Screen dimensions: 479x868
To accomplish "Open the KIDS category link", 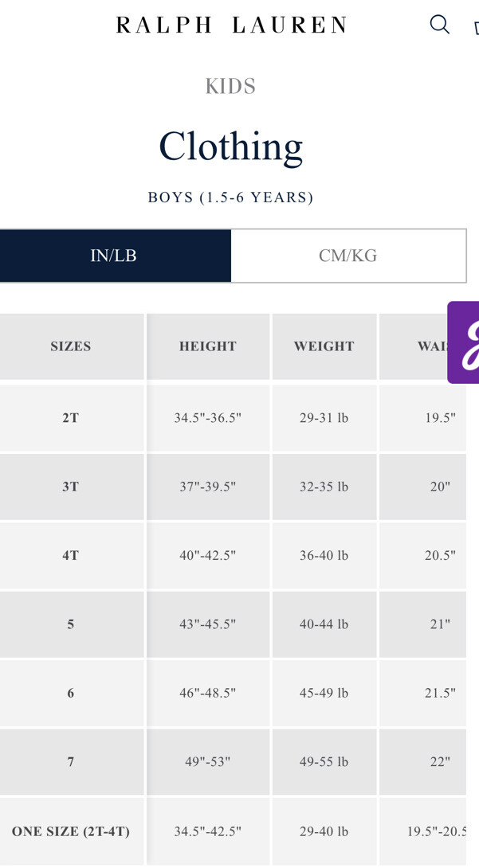I will (x=230, y=86).
